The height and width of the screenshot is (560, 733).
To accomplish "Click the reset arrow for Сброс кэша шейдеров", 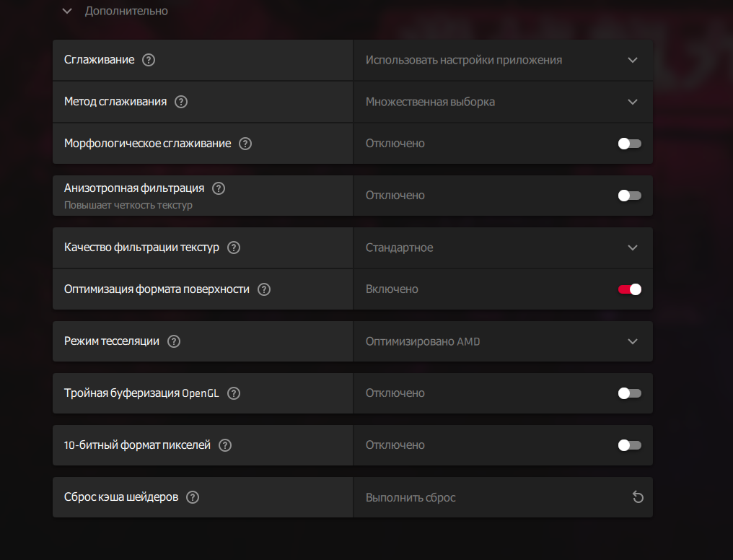I will tap(638, 497).
